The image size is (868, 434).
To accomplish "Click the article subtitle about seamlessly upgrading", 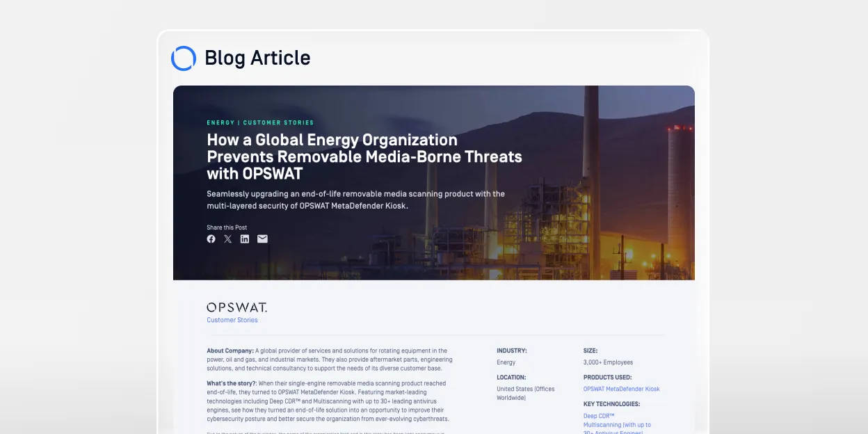I will tap(355, 200).
